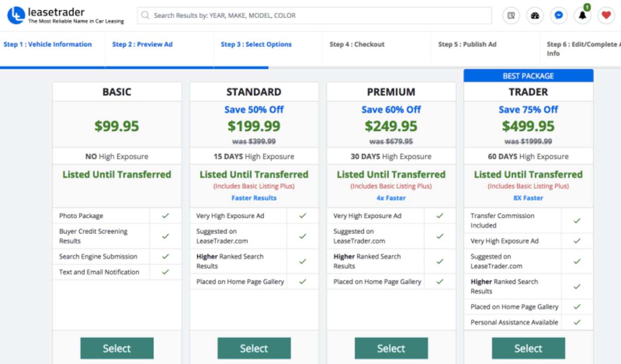Click Premium Very High Exposure Ad checkmark
This screenshot has height=364, width=621.
tap(440, 216)
